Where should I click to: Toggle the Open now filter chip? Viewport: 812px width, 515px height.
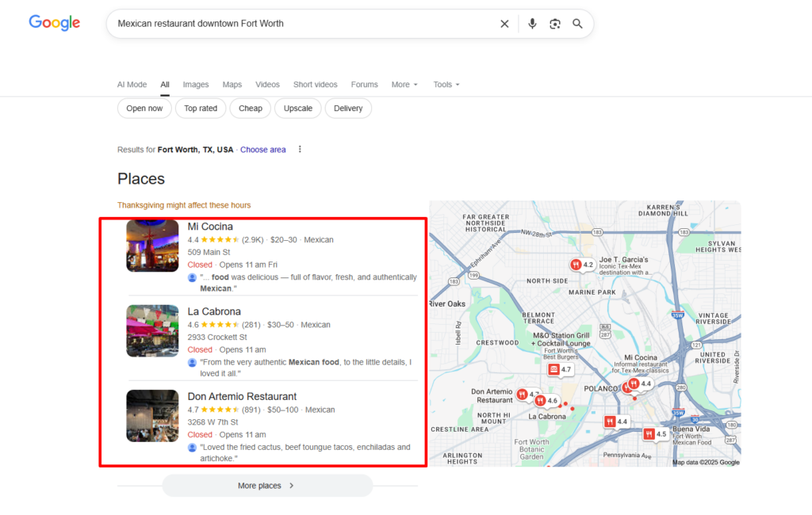[x=144, y=109]
